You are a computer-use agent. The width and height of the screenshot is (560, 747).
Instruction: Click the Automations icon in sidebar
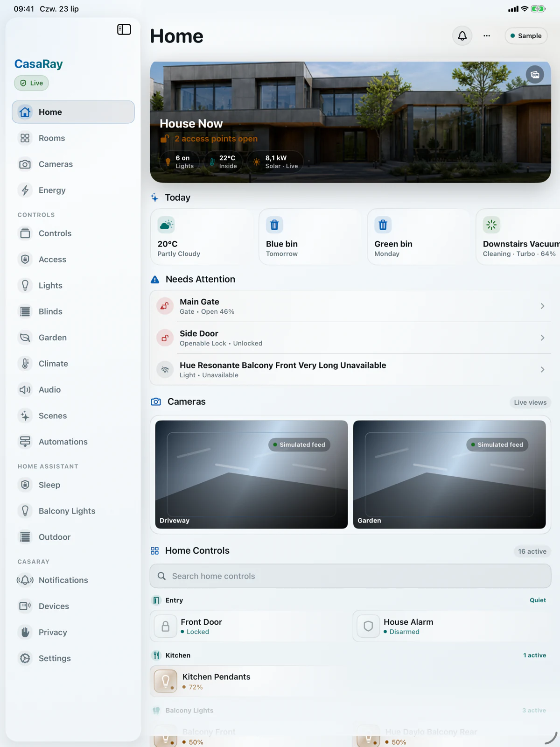(25, 442)
